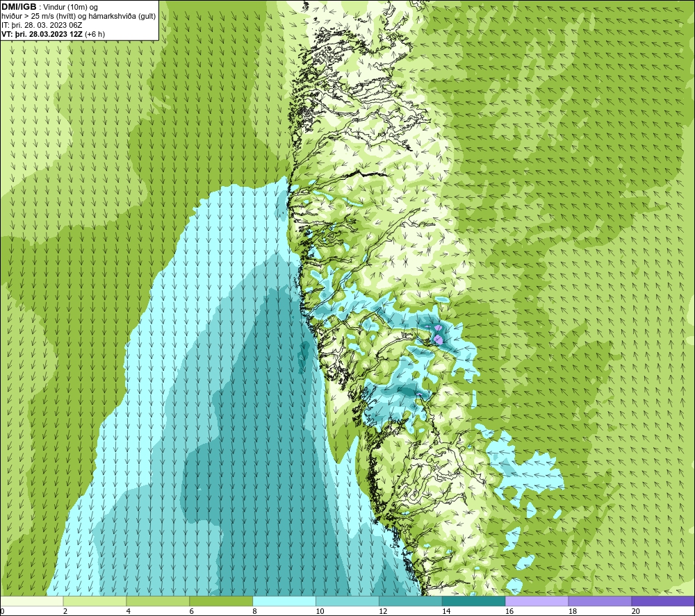Click the 2–4 m/s legend color swatch

click(x=95, y=601)
